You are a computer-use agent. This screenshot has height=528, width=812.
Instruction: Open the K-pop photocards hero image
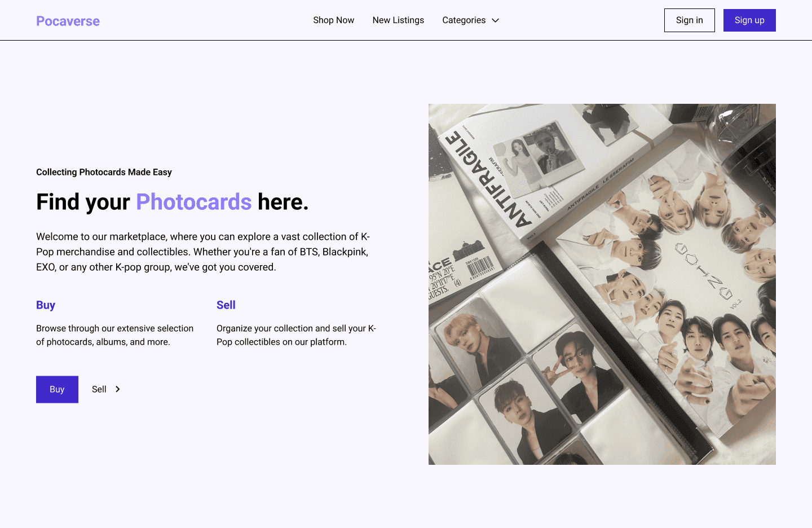(602, 284)
